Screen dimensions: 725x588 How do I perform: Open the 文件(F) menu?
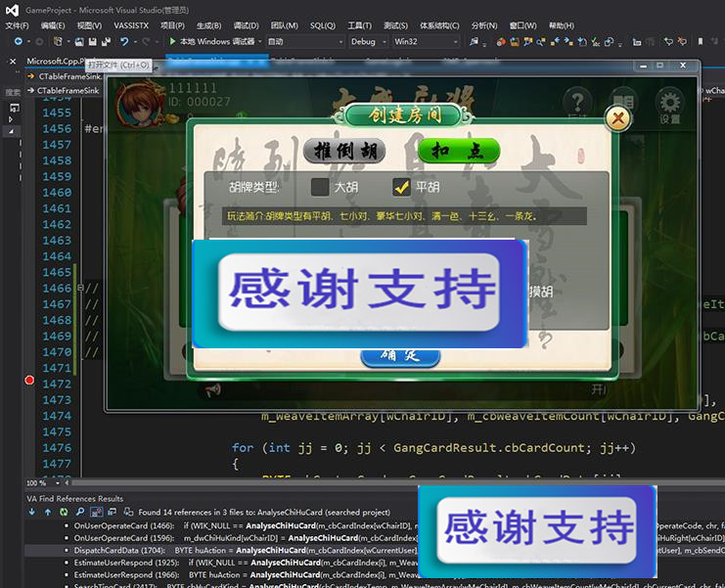17,25
